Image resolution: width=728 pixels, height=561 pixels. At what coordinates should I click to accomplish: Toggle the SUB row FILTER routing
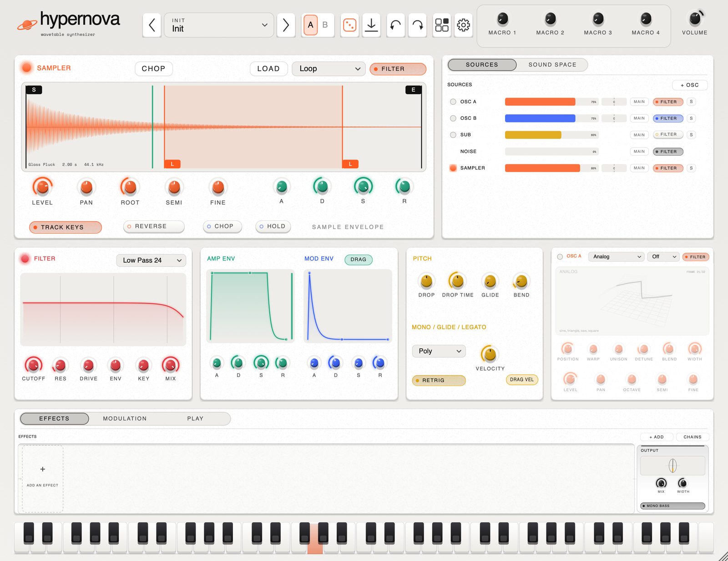click(668, 135)
